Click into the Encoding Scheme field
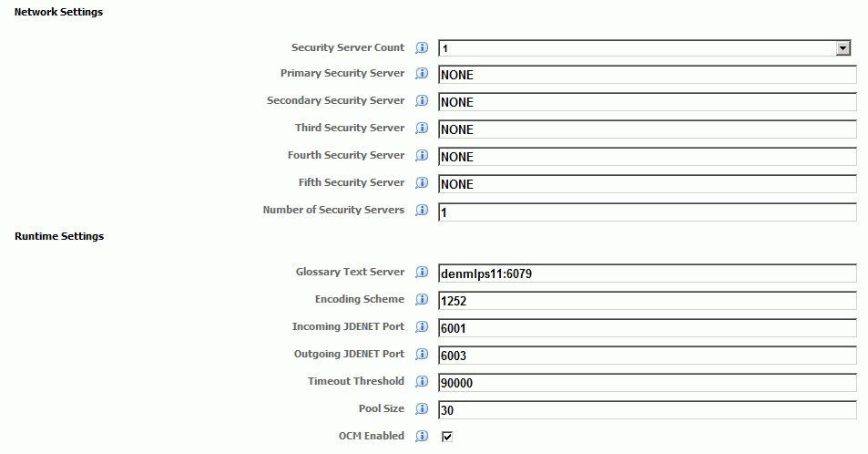 pos(647,301)
